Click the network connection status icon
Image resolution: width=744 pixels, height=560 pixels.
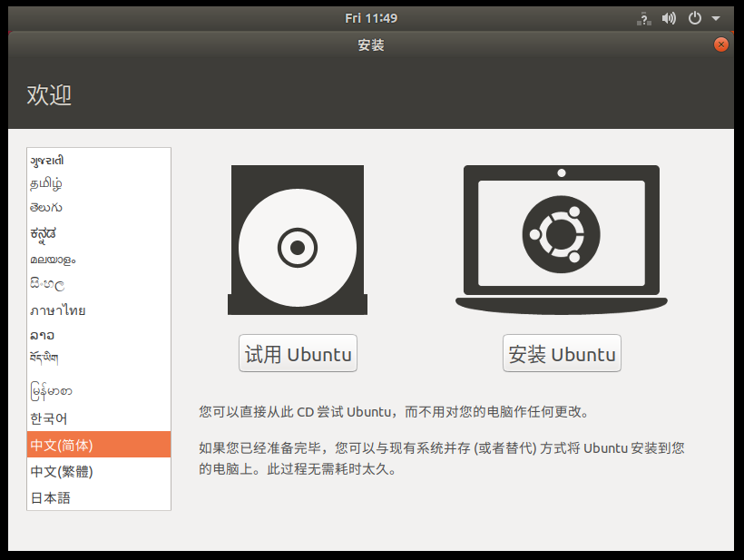click(645, 18)
